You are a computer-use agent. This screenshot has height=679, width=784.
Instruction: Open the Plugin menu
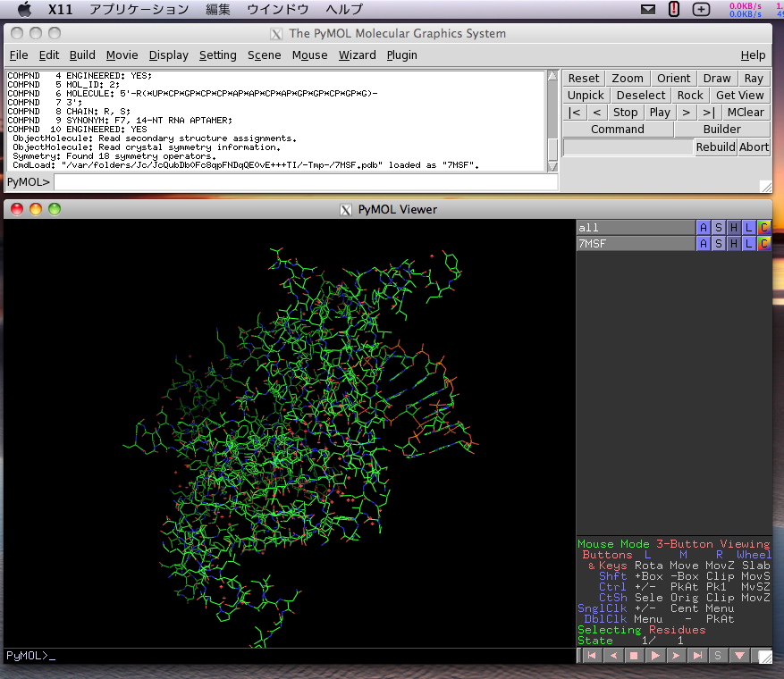[x=401, y=55]
